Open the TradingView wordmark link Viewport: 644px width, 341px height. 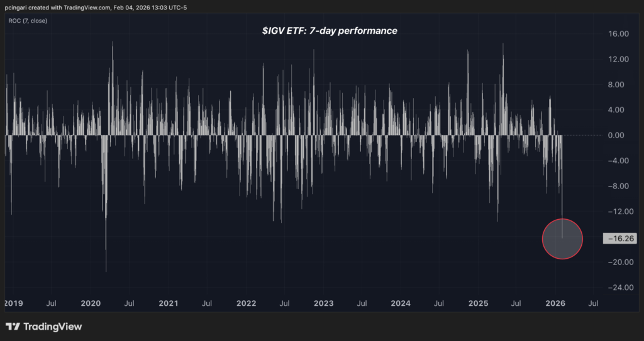[53, 327]
